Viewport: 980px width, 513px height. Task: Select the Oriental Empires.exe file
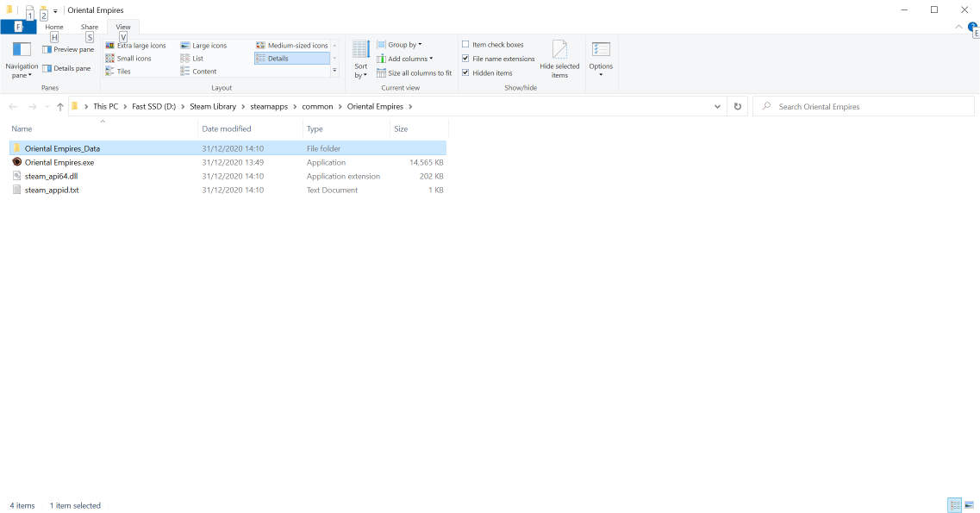pos(228,162)
